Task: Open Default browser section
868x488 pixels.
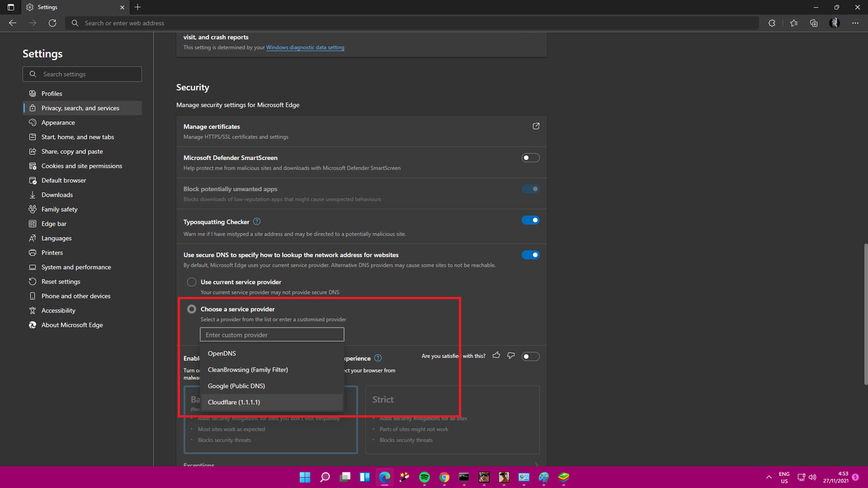Action: [x=82, y=180]
